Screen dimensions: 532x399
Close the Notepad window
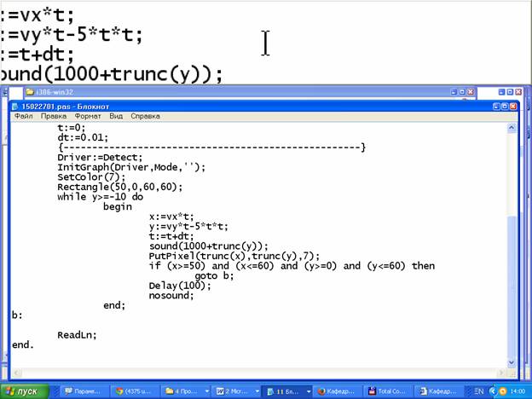click(x=513, y=107)
